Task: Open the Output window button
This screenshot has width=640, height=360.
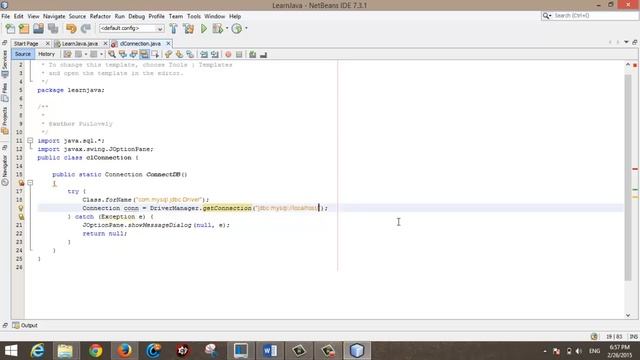Action: [x=25, y=325]
